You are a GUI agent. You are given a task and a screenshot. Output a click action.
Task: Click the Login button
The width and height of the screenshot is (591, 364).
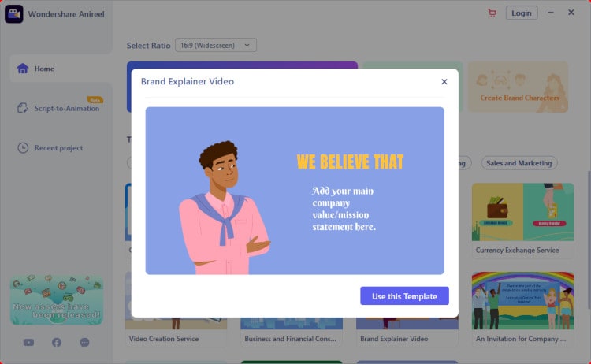[x=522, y=13]
